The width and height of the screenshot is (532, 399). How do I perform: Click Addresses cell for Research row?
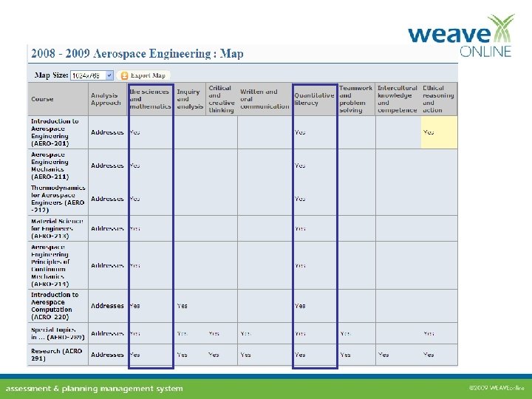point(107,355)
